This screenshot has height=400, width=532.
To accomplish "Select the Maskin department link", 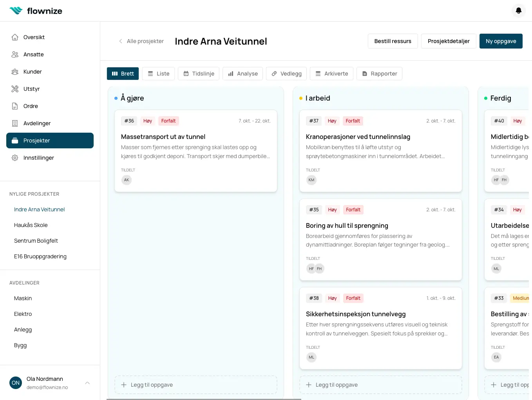I will click(23, 298).
